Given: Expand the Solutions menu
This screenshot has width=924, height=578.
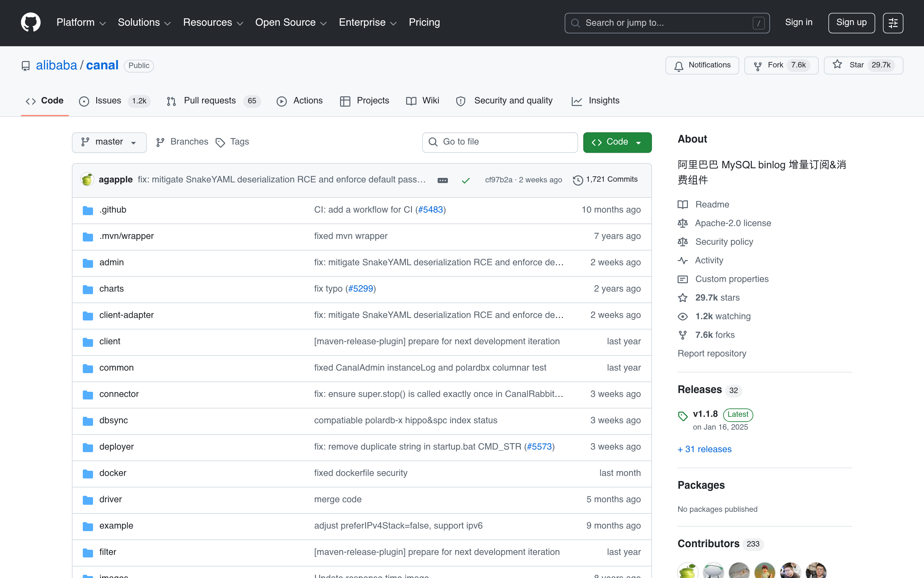Looking at the screenshot, I should (x=144, y=22).
